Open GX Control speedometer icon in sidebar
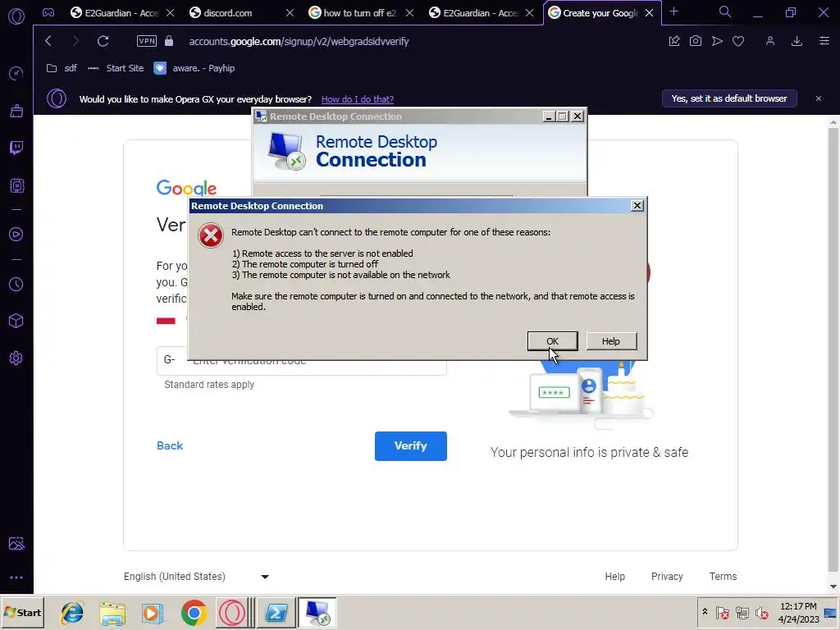 [16, 73]
